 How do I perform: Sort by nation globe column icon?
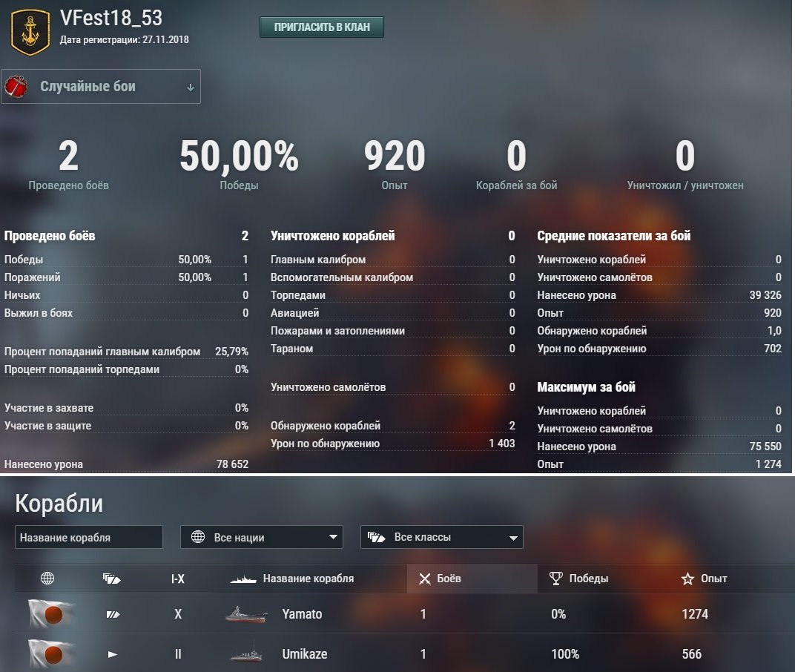click(47, 579)
